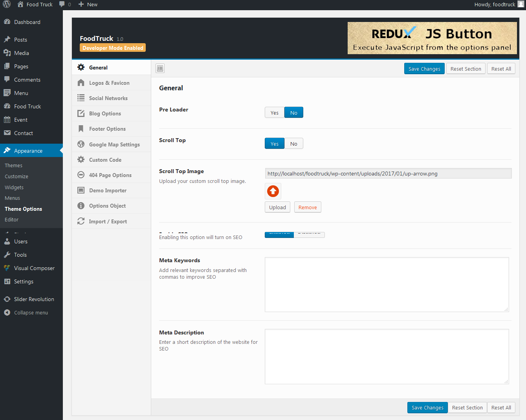Open the Footer Options section
Viewport: 526px width, 420px height.
(111, 129)
